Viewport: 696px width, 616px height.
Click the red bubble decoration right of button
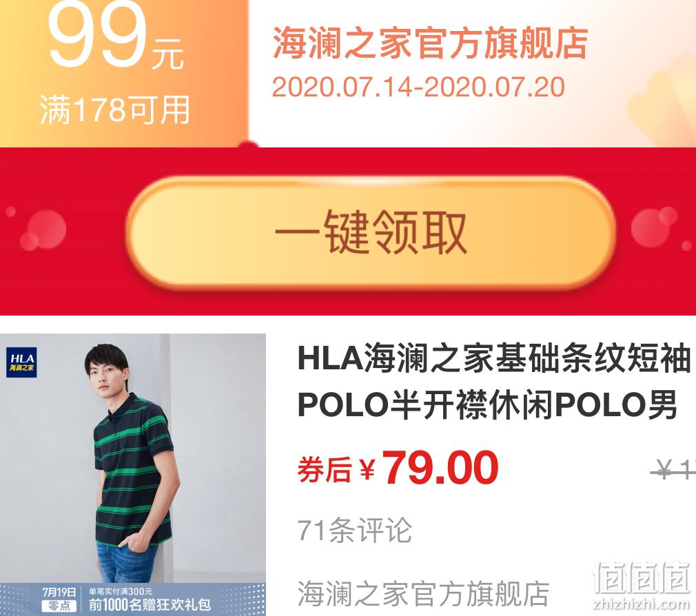click(654, 227)
